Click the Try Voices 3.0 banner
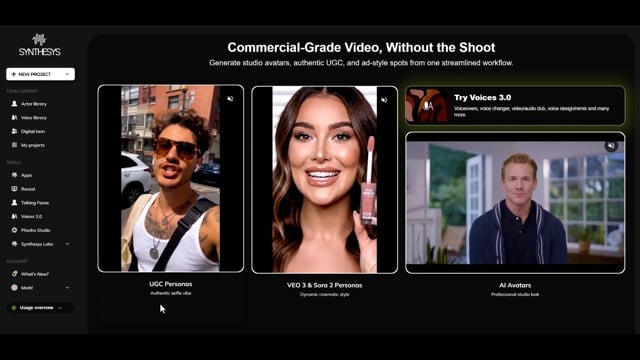Viewport: 640px width, 360px height. click(x=515, y=105)
